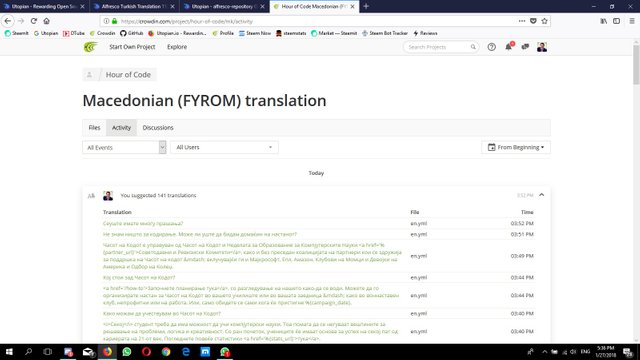
Task: Click Start Own Project link
Action: click(x=132, y=47)
